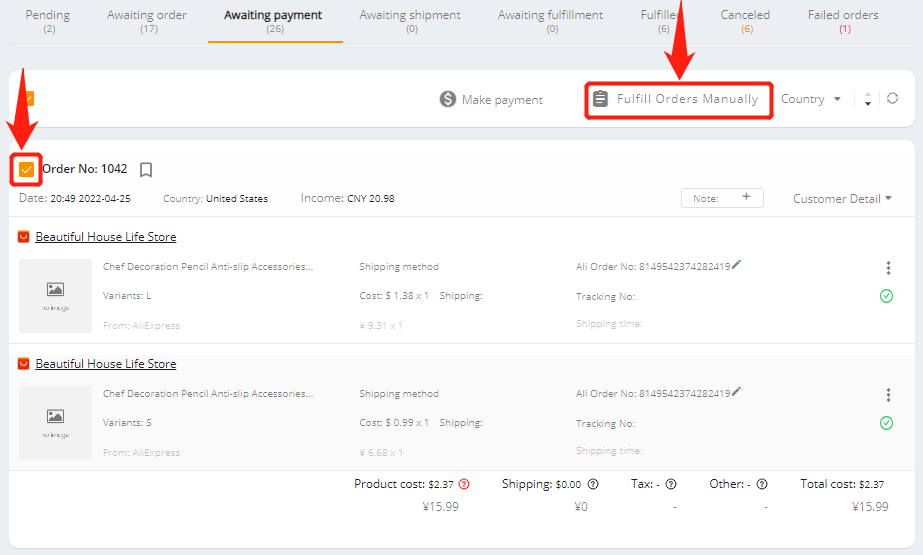Viewport: 923px width, 555px height.
Task: Click the Make payment button
Action: coord(491,100)
